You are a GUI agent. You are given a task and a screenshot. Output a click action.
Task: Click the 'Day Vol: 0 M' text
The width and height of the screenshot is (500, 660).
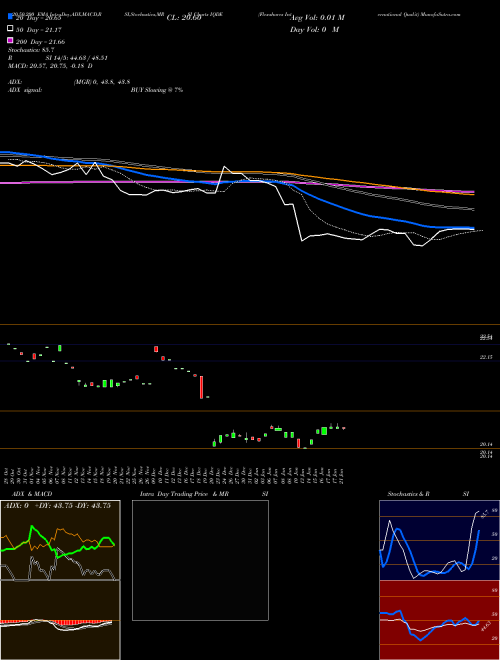314,29
